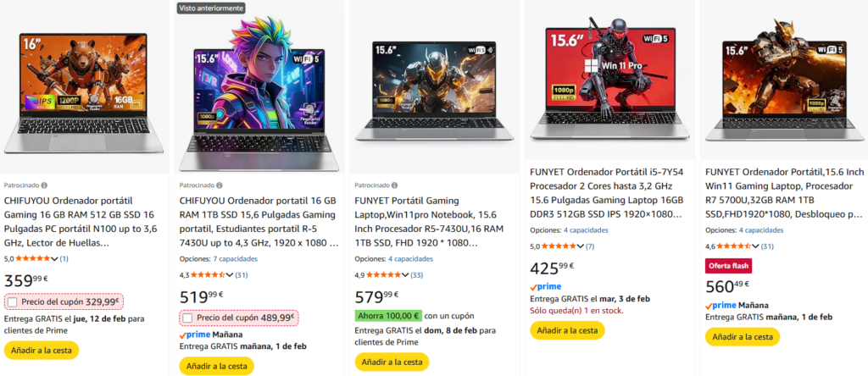Tick the 329,99€ coupon price checkbox

click(x=12, y=301)
